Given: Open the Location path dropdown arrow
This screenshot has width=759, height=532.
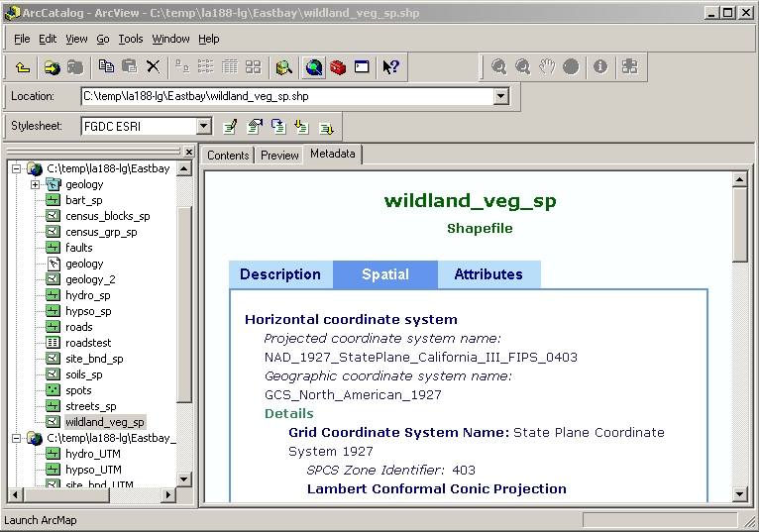Looking at the screenshot, I should click(500, 96).
